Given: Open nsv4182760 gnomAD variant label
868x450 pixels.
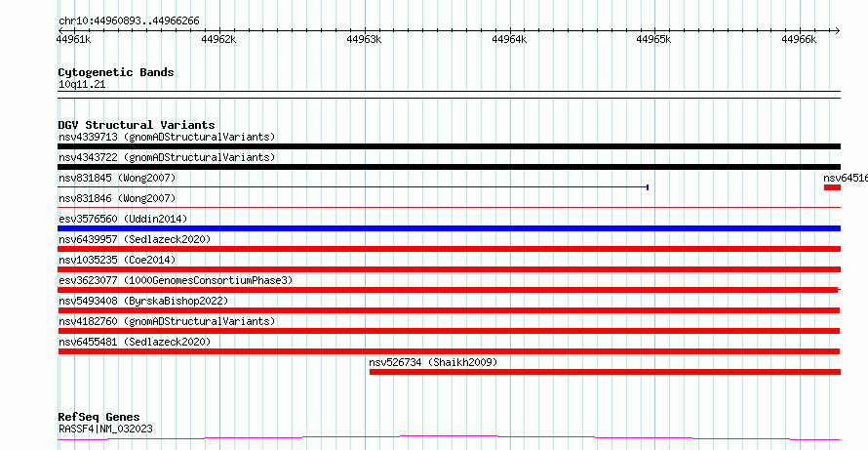Looking at the screenshot, I should (167, 321).
